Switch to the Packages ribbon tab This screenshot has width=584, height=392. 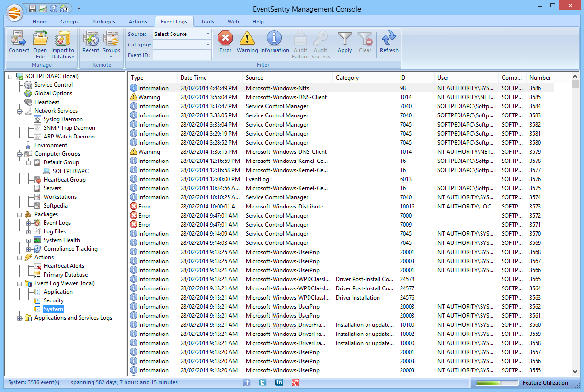tap(103, 22)
